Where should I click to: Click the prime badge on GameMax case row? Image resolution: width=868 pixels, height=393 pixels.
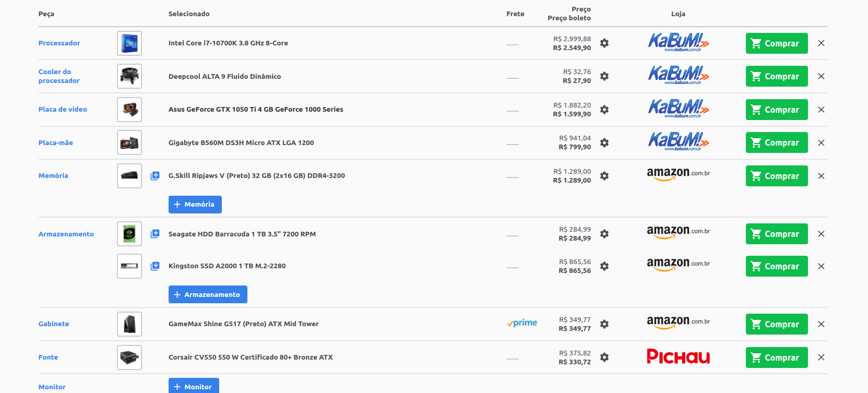[522, 323]
